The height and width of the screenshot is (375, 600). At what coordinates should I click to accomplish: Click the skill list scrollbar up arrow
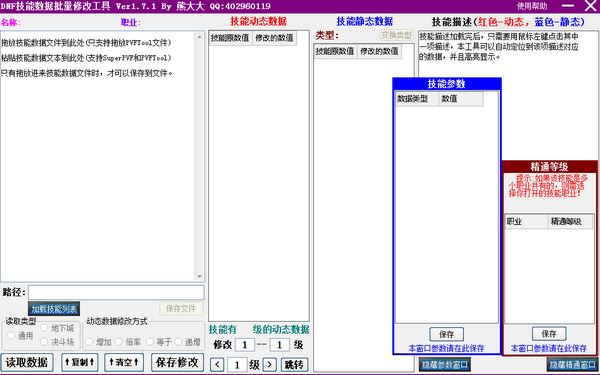point(199,37)
